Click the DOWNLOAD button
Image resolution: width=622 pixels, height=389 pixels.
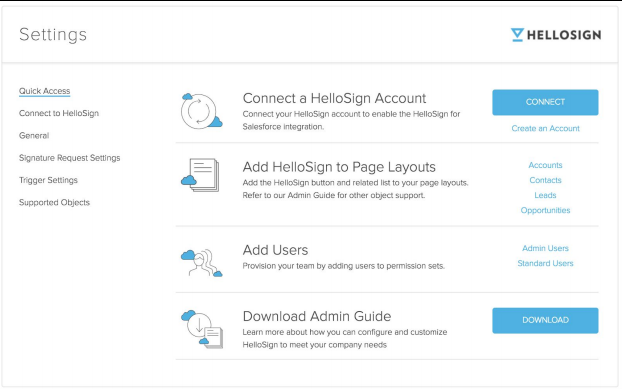[545, 320]
